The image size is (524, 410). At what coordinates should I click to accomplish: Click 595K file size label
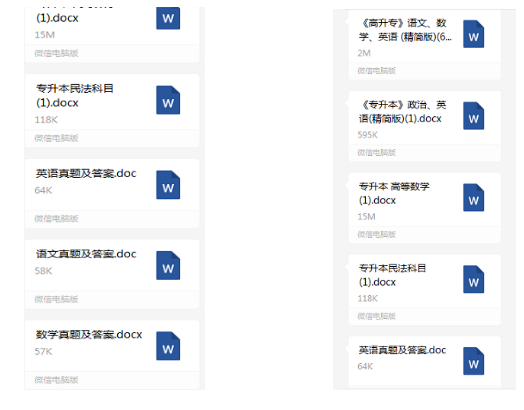368,135
